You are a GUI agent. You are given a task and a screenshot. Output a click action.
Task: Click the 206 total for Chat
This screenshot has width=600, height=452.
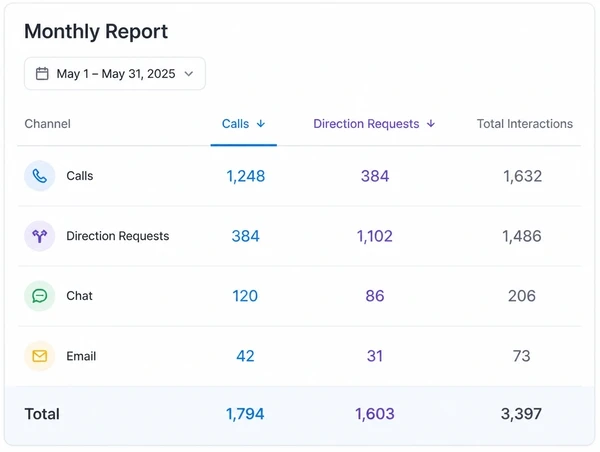(x=522, y=296)
